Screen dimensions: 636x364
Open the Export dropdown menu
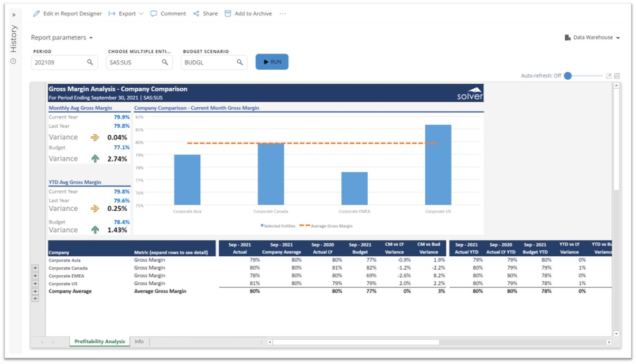click(x=126, y=14)
